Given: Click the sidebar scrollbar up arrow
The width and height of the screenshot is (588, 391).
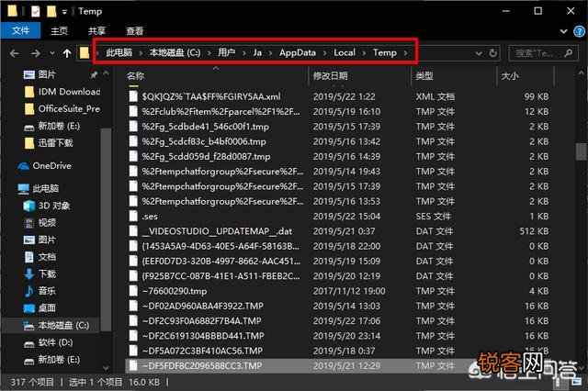Looking at the screenshot, I should (107, 73).
